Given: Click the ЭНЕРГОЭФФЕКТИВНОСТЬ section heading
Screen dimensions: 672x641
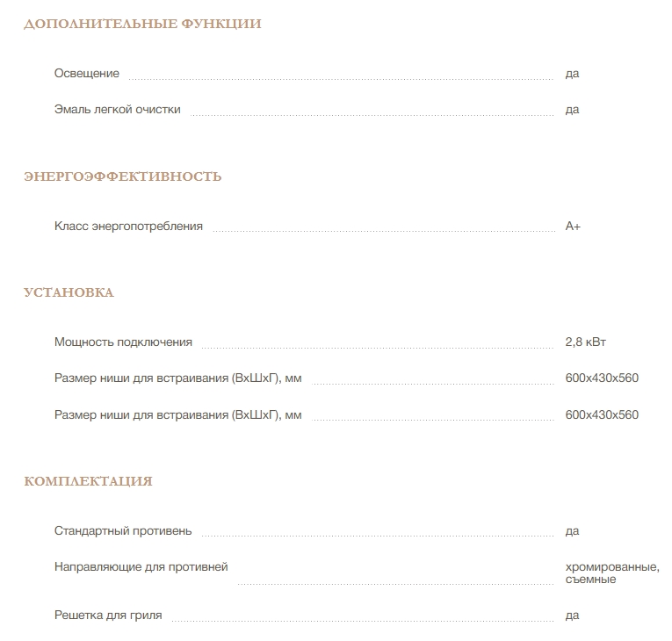Looking at the screenshot, I should (123, 176).
